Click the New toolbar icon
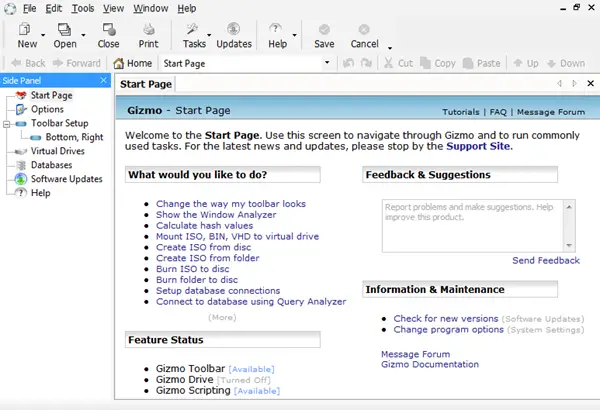Image resolution: width=600 pixels, height=410 pixels. [25, 30]
